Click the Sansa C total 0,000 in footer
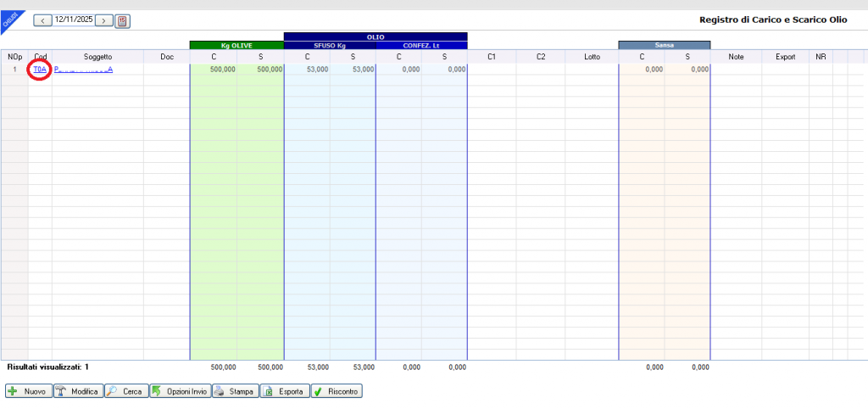868x409 pixels. pyautogui.click(x=654, y=367)
